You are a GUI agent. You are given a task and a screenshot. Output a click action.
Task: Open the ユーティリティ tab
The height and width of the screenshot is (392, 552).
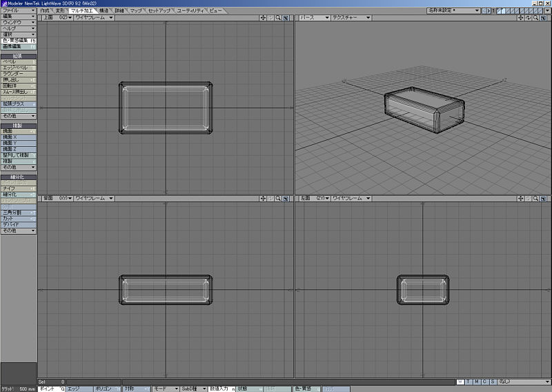[x=190, y=11]
